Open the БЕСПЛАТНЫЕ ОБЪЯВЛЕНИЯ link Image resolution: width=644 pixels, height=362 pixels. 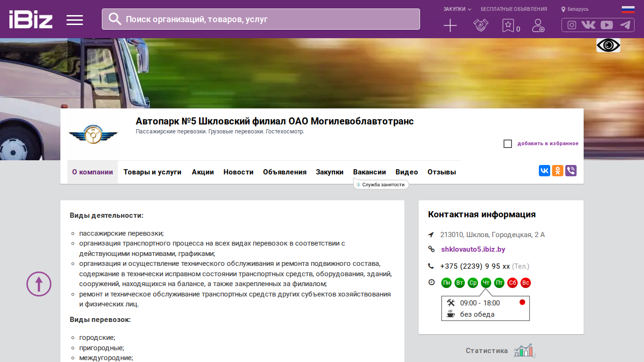point(514,9)
